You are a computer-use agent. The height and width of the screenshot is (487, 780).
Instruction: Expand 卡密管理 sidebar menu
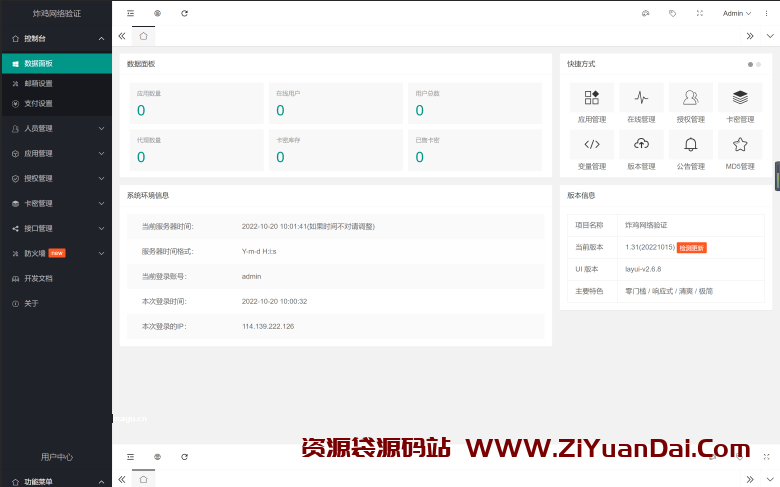[56, 203]
